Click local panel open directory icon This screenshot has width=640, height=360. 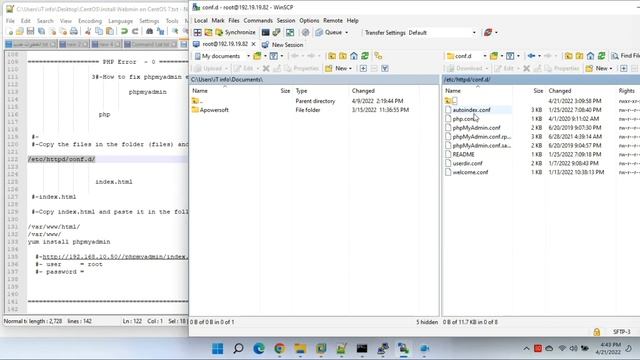[x=257, y=56]
